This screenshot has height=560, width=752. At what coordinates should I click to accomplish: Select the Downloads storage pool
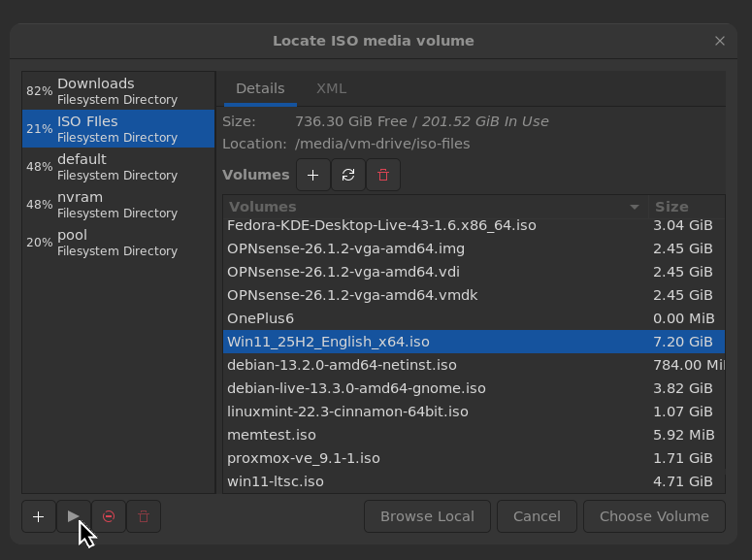(x=117, y=90)
